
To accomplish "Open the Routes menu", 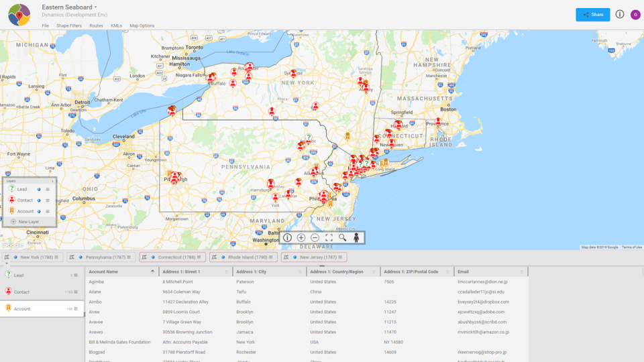I will (96, 25).
